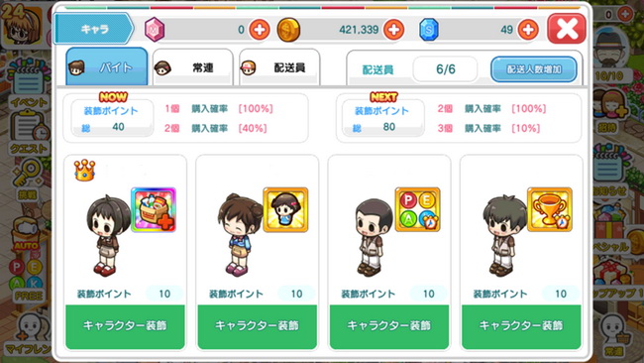The width and height of the screenshot is (644, 363).
Task: Click キャラクター装飾 under the bun-haired girl
Action: [258, 326]
